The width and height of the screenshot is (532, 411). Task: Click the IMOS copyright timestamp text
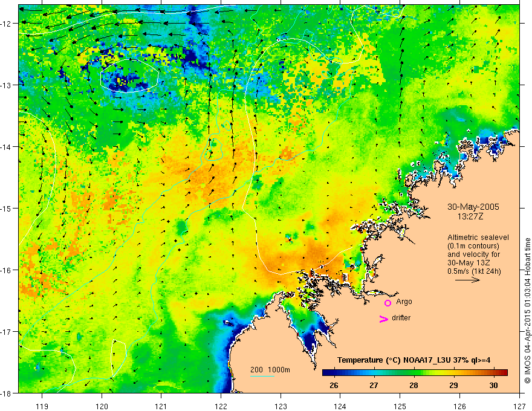(527, 310)
